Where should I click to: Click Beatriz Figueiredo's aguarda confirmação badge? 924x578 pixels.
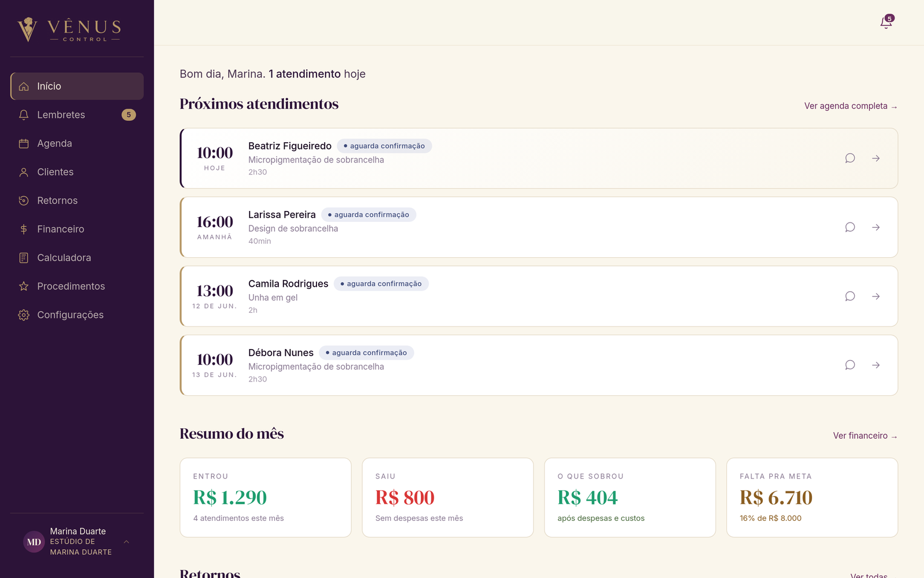(384, 146)
